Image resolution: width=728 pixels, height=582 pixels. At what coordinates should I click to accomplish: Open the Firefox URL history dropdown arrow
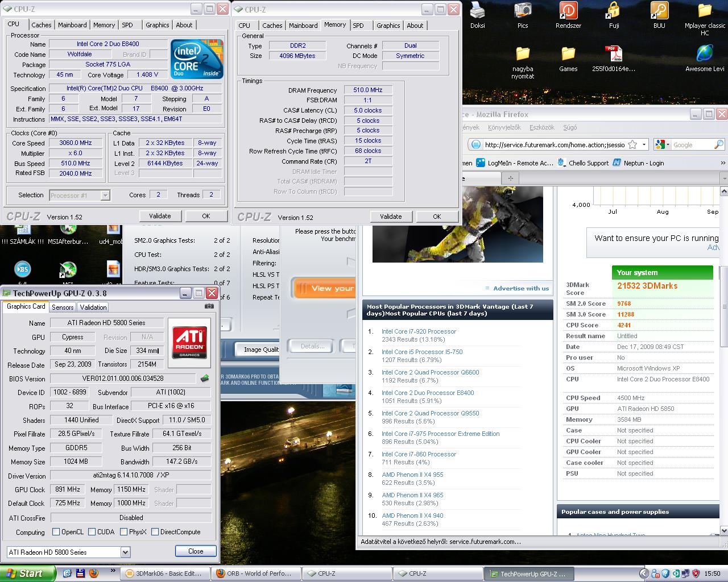(x=644, y=145)
